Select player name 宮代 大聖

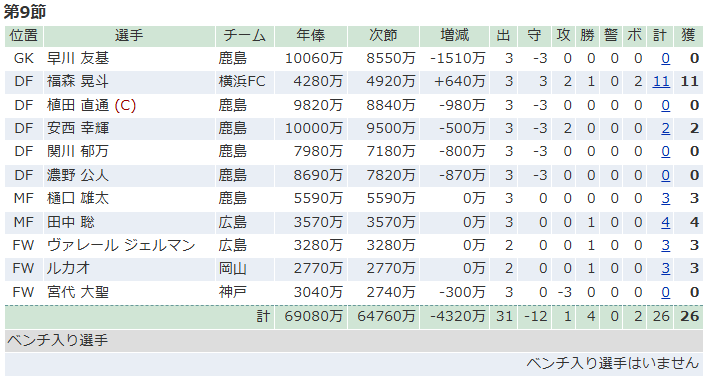[x=78, y=292]
